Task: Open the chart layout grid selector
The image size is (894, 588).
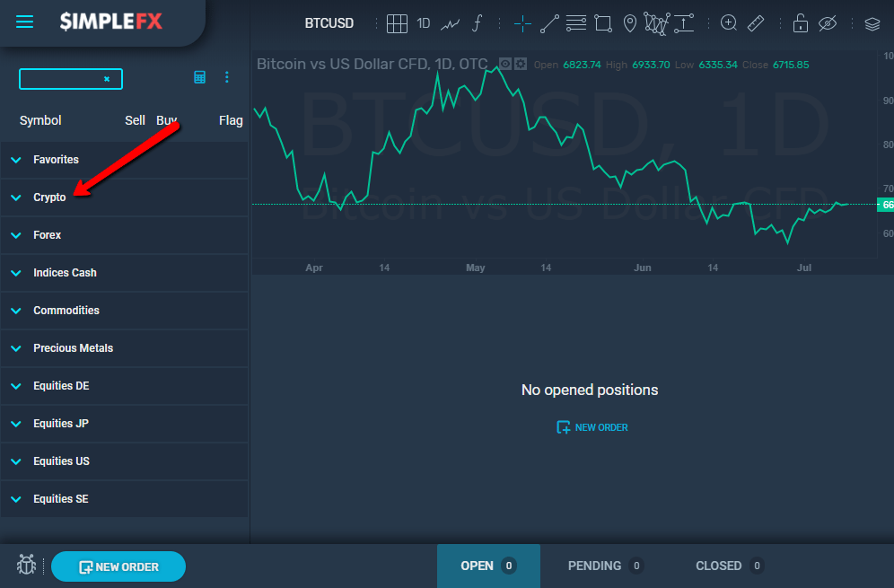Action: pyautogui.click(x=397, y=23)
